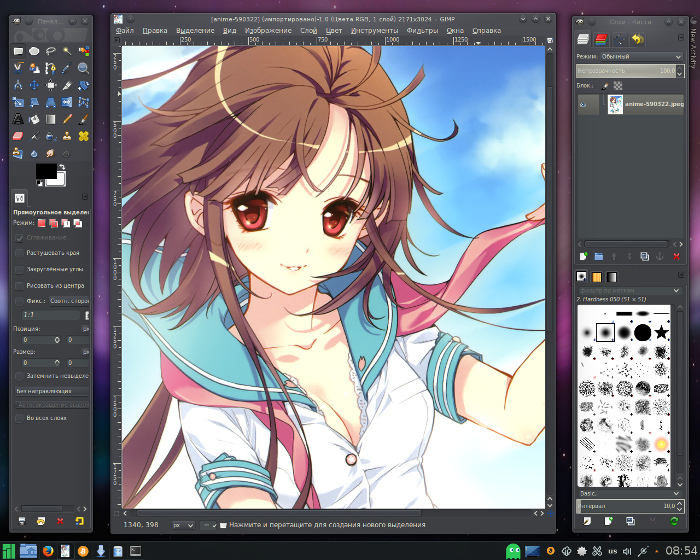The width and height of the screenshot is (700, 560).
Task: Select the Paintbrush tool
Action: point(83,119)
